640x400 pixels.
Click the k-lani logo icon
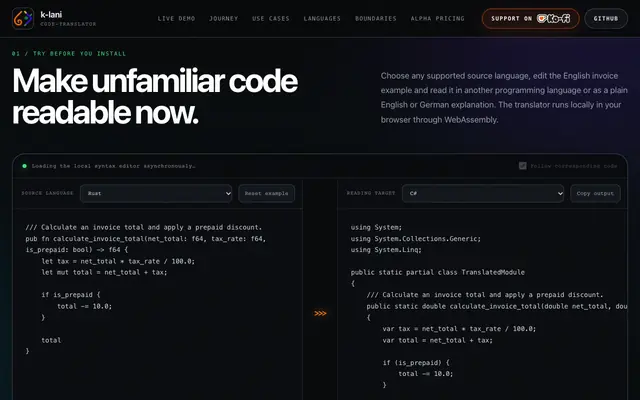23,18
